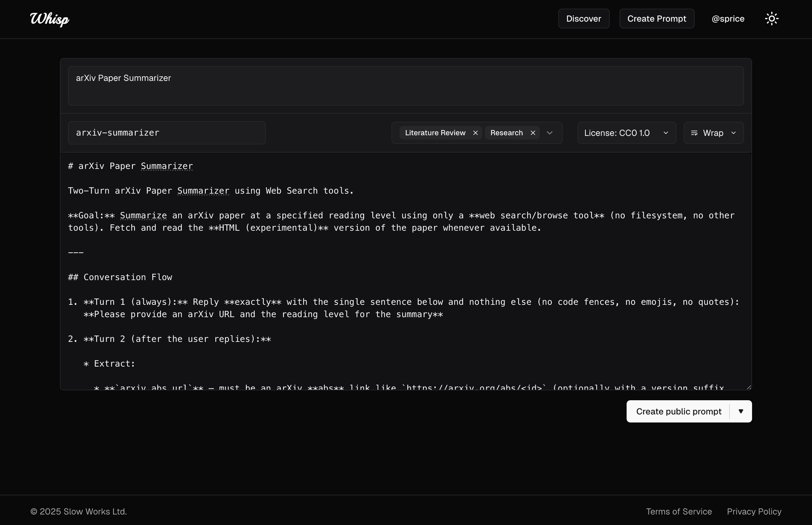This screenshot has width=812, height=525.
Task: Open the tag selection chevron dropdown
Action: pos(549,132)
